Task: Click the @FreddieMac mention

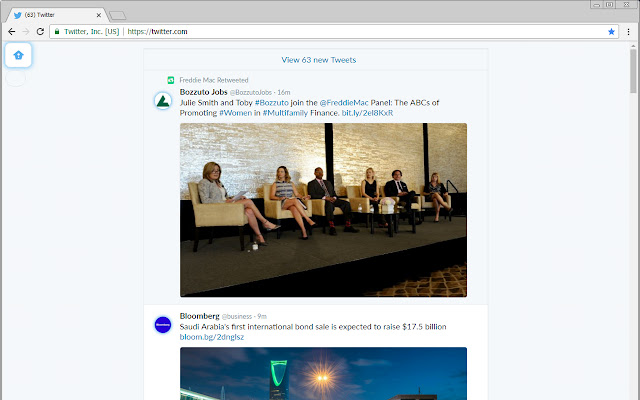Action: pos(344,103)
